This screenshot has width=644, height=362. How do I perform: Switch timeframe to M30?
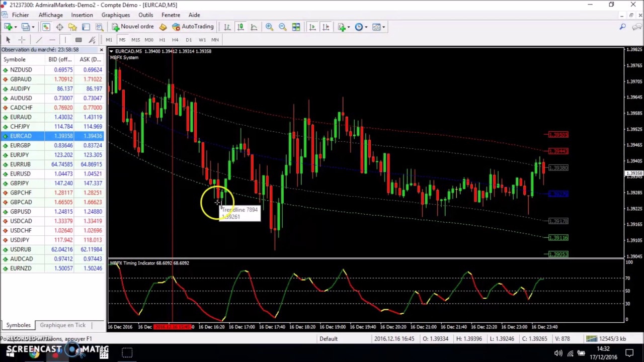[149, 40]
